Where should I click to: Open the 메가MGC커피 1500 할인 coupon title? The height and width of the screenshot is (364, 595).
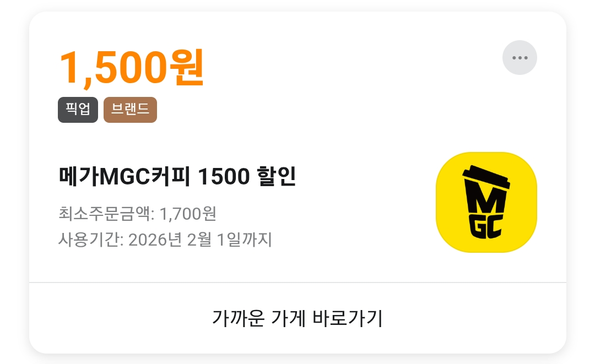177,176
